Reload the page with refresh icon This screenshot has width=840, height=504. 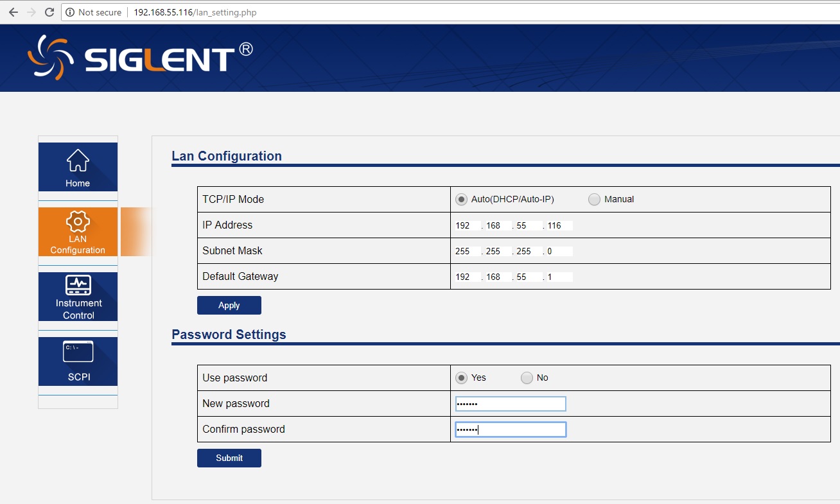(x=49, y=12)
